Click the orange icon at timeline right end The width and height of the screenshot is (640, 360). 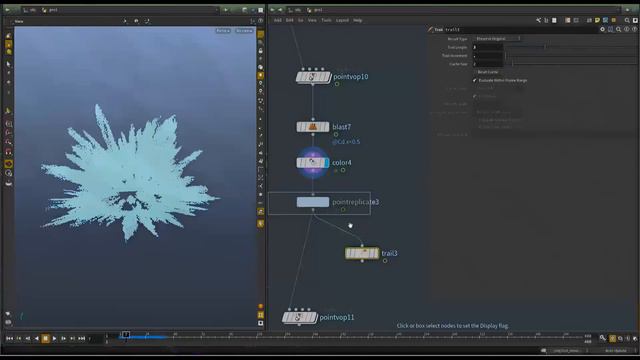coord(613,338)
